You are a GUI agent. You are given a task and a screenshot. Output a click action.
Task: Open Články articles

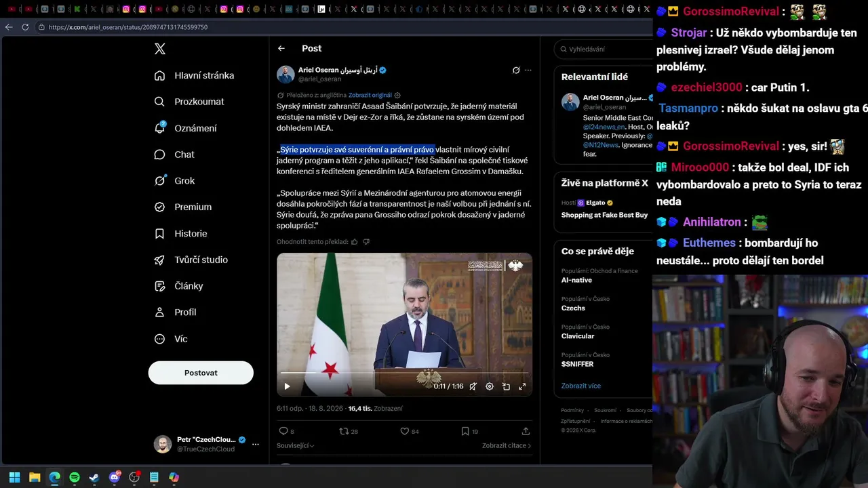pos(179,286)
